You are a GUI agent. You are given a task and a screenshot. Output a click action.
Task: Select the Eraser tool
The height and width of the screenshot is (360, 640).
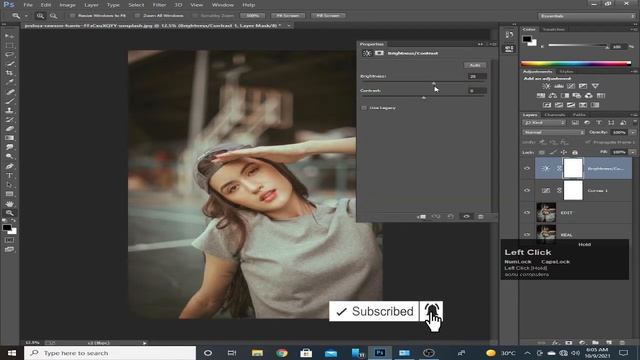pyautogui.click(x=9, y=129)
